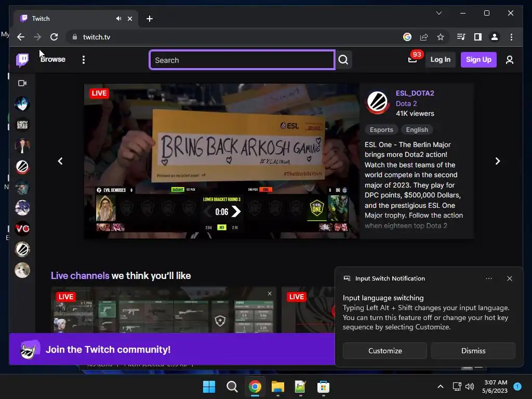This screenshot has width=532, height=399.
Task: Open the anime glasses sidebar channel avatar
Action: pyautogui.click(x=22, y=208)
